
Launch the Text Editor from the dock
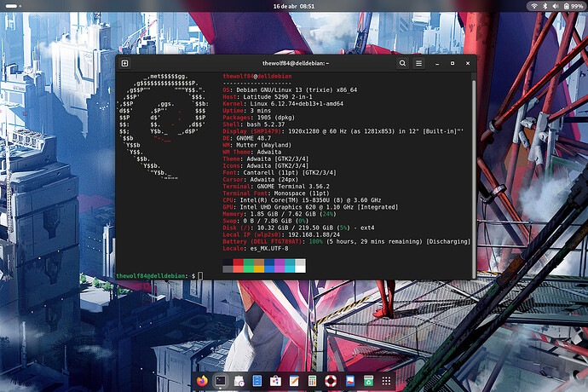pyautogui.click(x=294, y=381)
